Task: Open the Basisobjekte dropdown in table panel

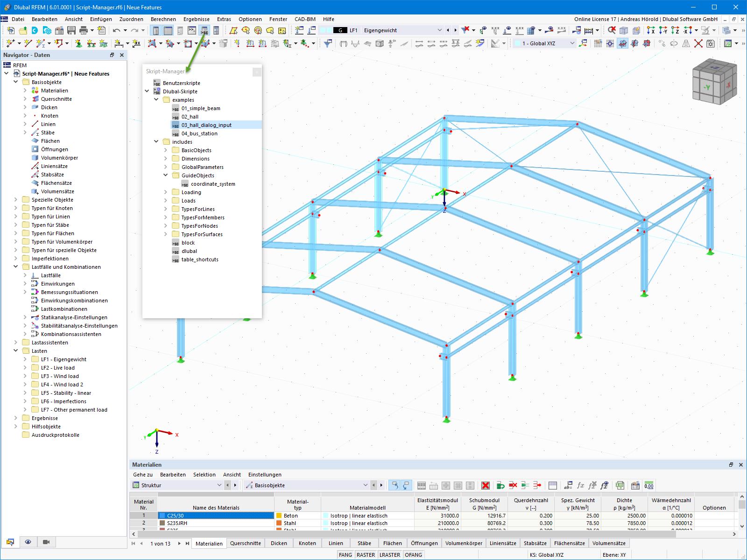Action: click(x=366, y=485)
